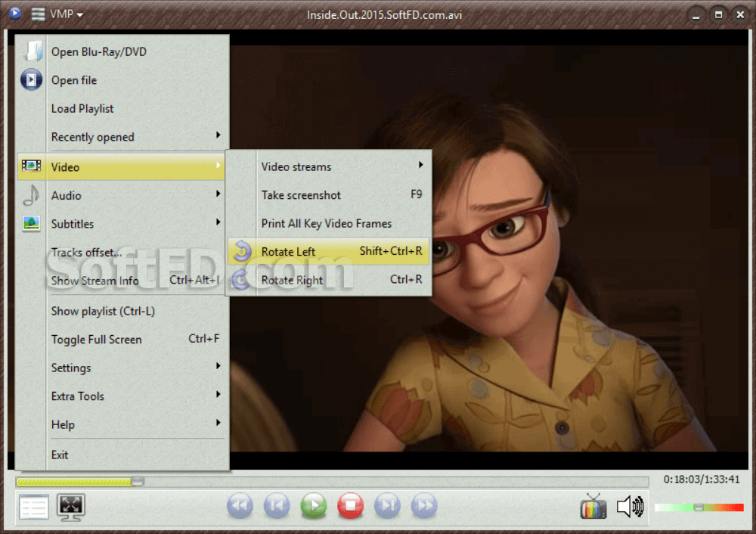The width and height of the screenshot is (756, 534).
Task: Expand the Audio submenu
Action: click(218, 194)
